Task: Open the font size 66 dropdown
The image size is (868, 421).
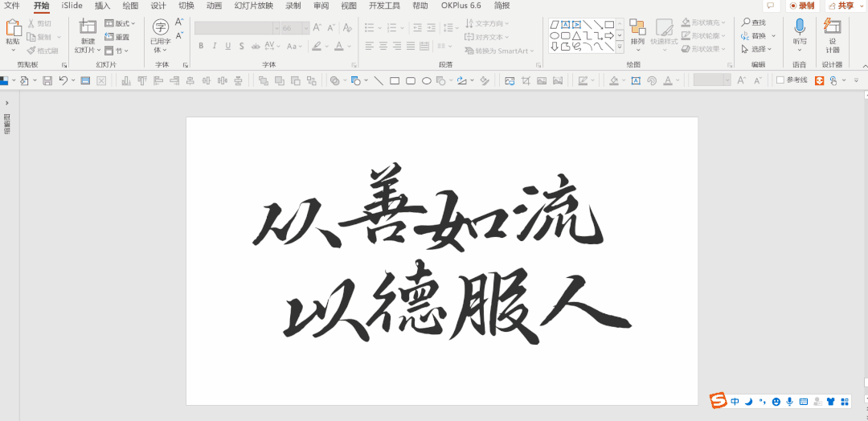Action: click(305, 27)
